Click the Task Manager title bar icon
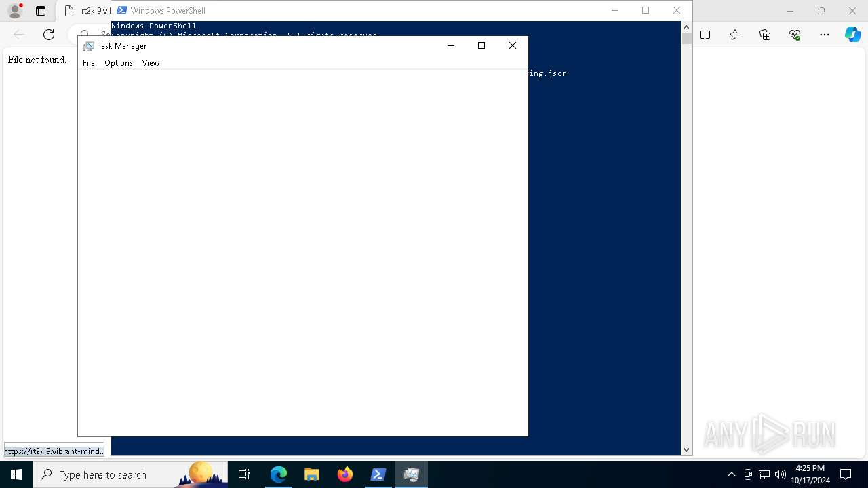 coord(89,46)
